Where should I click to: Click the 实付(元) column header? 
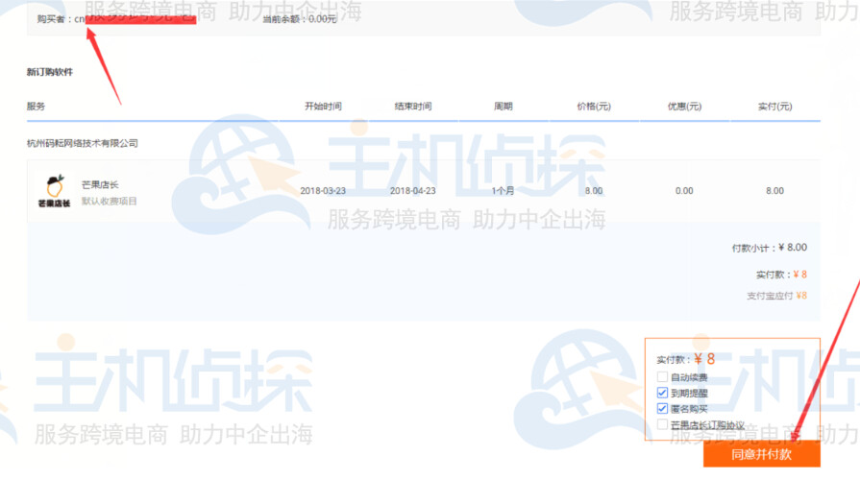774,107
